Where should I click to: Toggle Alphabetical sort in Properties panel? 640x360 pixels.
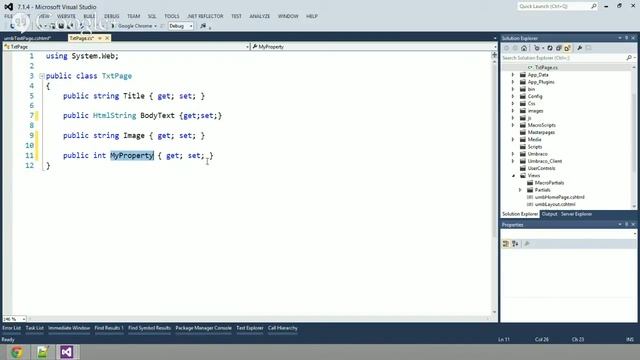516,244
